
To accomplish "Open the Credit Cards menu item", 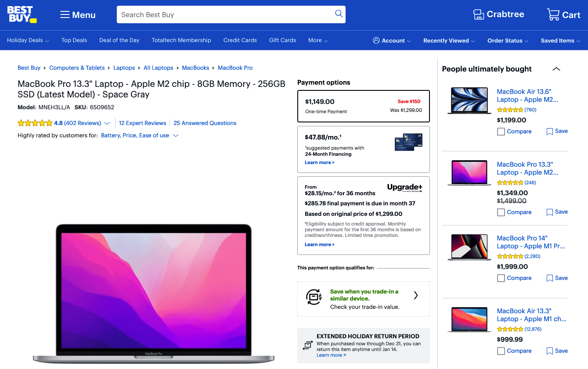I will [x=240, y=40].
